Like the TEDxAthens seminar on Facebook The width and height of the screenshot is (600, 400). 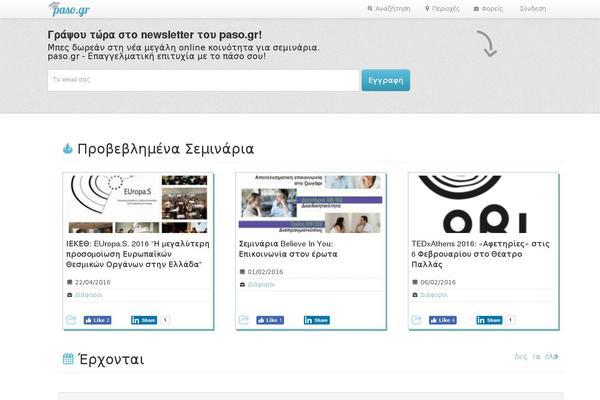pos(443,320)
